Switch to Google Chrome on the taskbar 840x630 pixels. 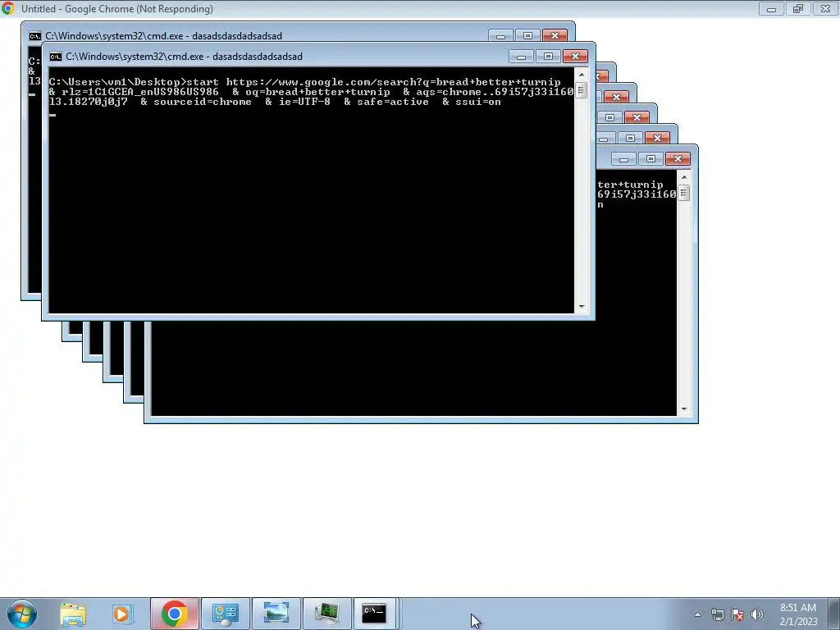tap(175, 614)
